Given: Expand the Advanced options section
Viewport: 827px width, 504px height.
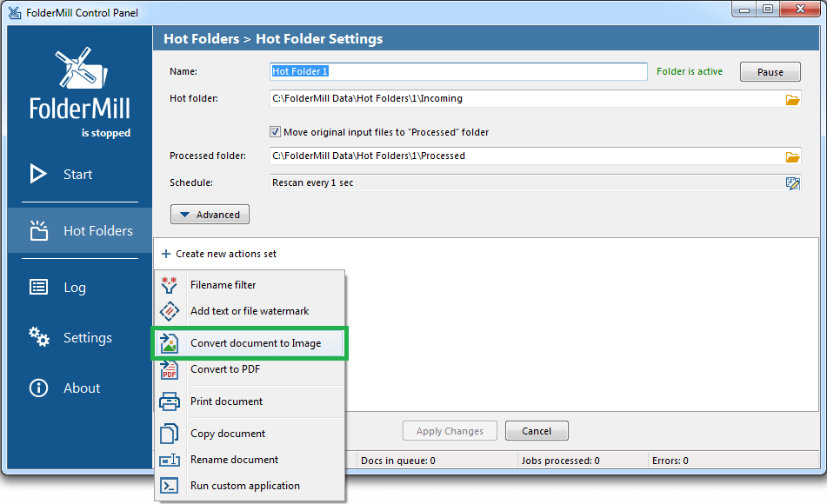Looking at the screenshot, I should (210, 215).
